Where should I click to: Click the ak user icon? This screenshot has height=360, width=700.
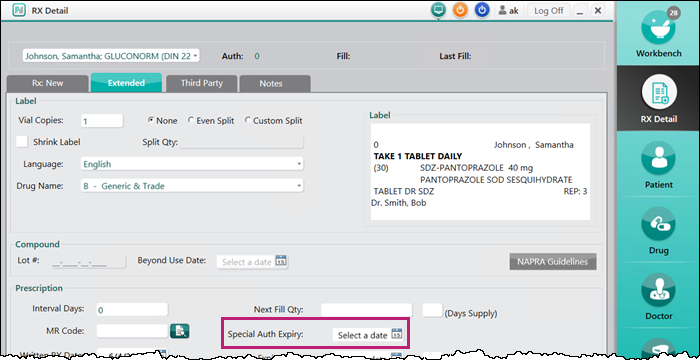[502, 10]
